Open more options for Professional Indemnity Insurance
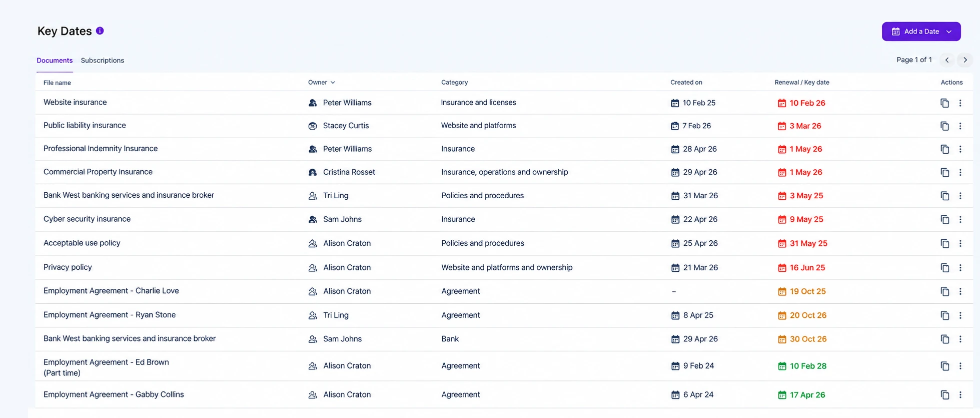This screenshot has height=418, width=980. [960, 149]
